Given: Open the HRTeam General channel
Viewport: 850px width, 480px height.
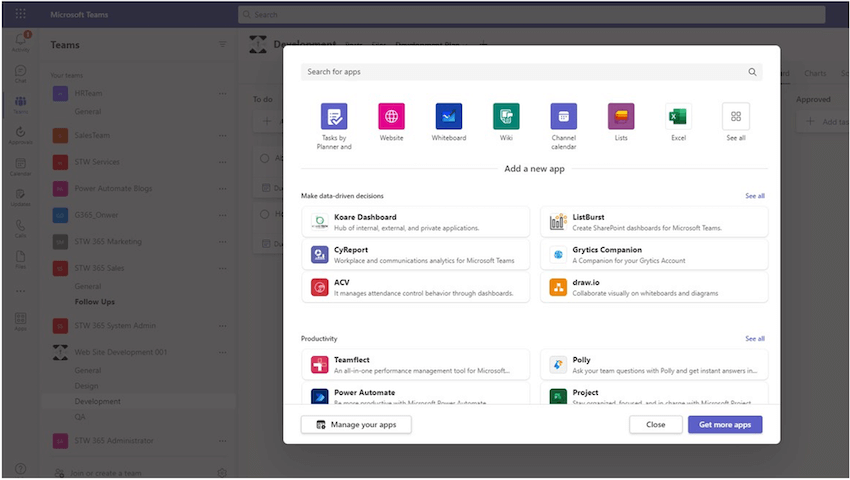Looking at the screenshot, I should [x=88, y=111].
